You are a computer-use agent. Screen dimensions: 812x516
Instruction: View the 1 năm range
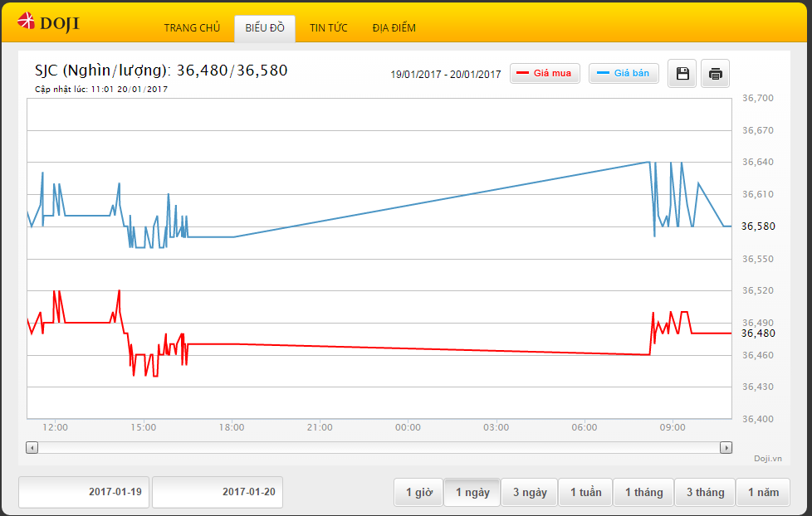[x=763, y=492]
